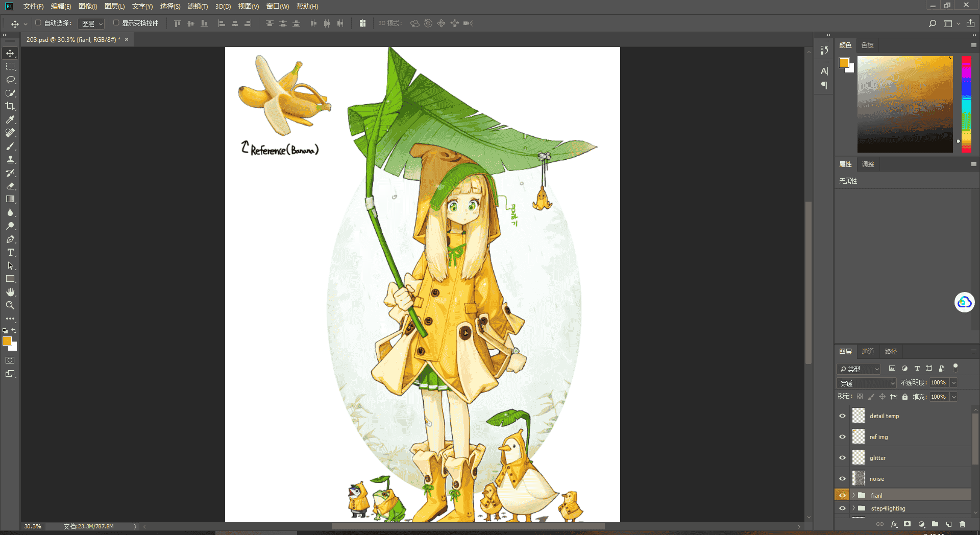The width and height of the screenshot is (980, 535).
Task: Select the Eraser tool
Action: [10, 186]
